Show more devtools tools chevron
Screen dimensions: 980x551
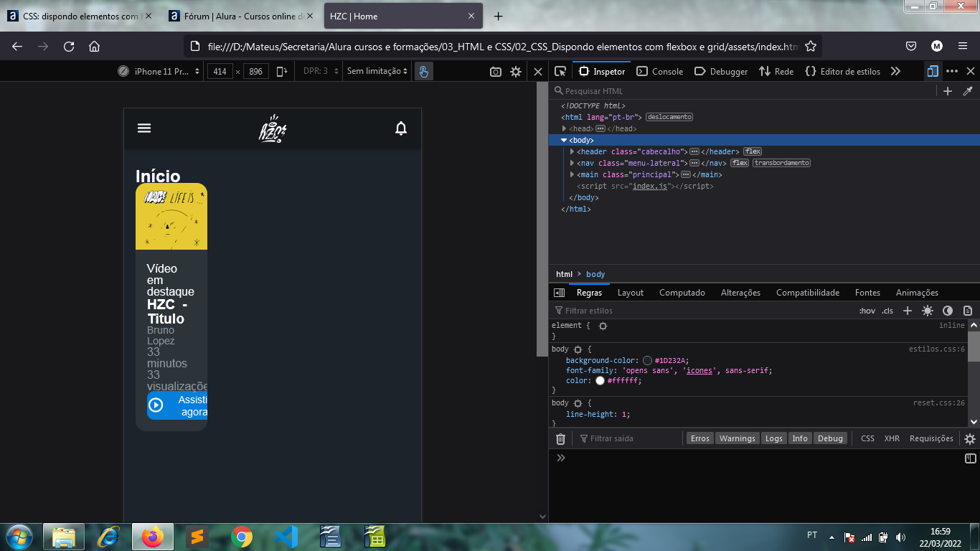pyautogui.click(x=895, y=71)
